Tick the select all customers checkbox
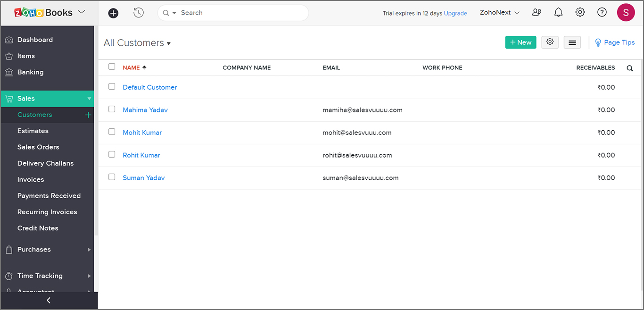This screenshot has height=310, width=644. pos(112,67)
